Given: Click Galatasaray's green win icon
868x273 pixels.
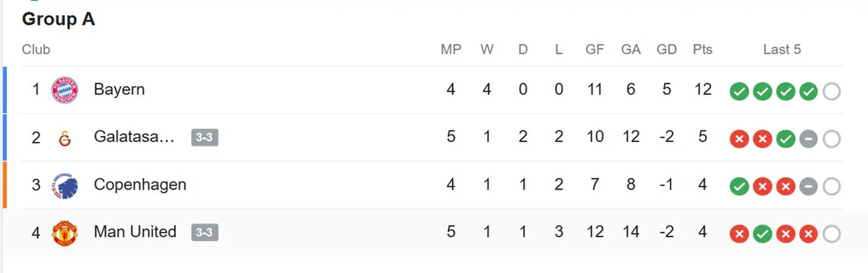Looking at the screenshot, I should (x=786, y=139).
